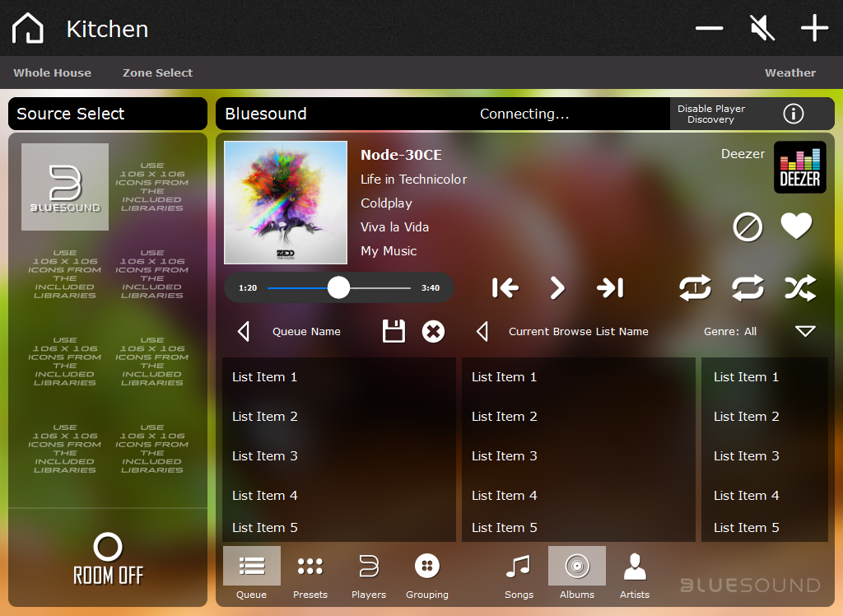The width and height of the screenshot is (843, 616).
Task: Select List Item 5 in the queue list
Action: 338,529
